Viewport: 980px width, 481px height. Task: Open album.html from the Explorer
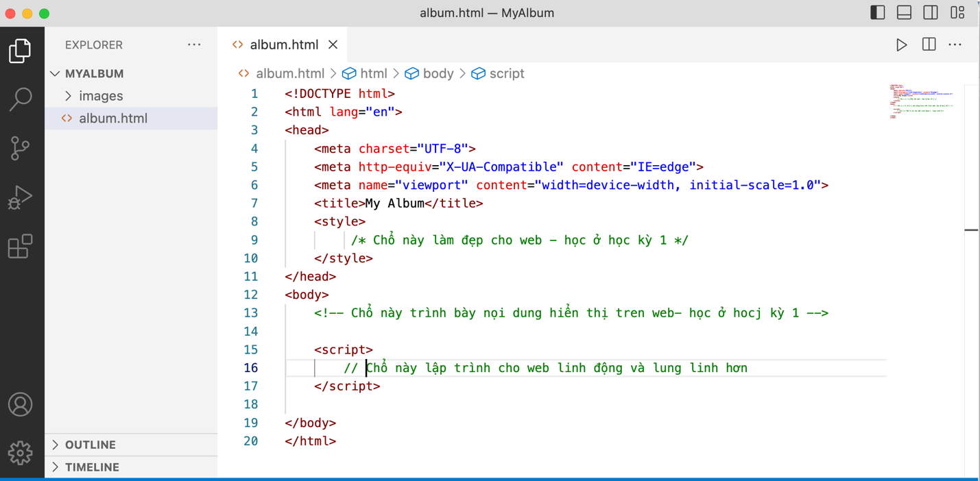[113, 118]
